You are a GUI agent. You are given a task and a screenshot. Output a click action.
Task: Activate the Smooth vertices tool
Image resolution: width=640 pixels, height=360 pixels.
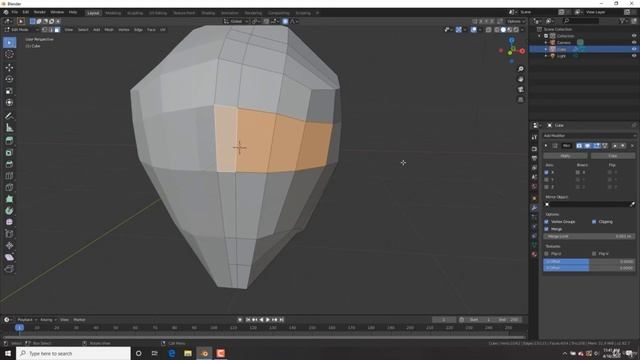pyautogui.click(x=9, y=222)
